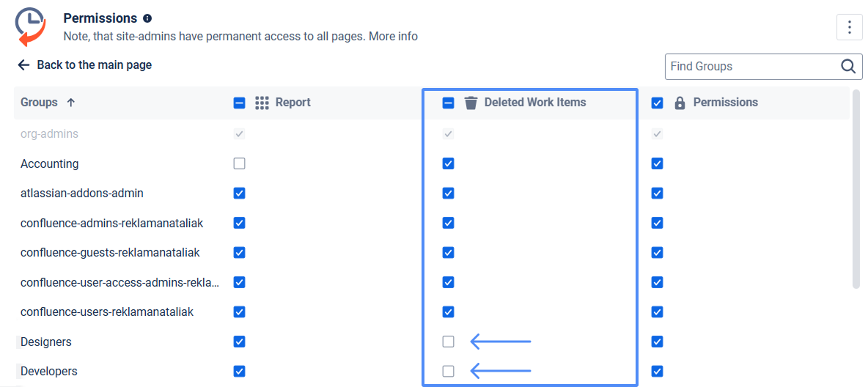868x387 pixels.
Task: Open the More info link
Action: tap(393, 36)
